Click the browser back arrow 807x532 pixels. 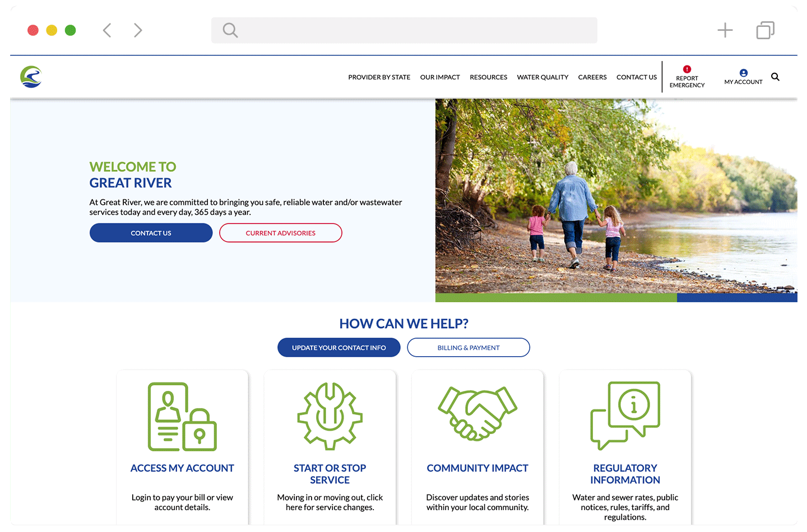tap(106, 30)
